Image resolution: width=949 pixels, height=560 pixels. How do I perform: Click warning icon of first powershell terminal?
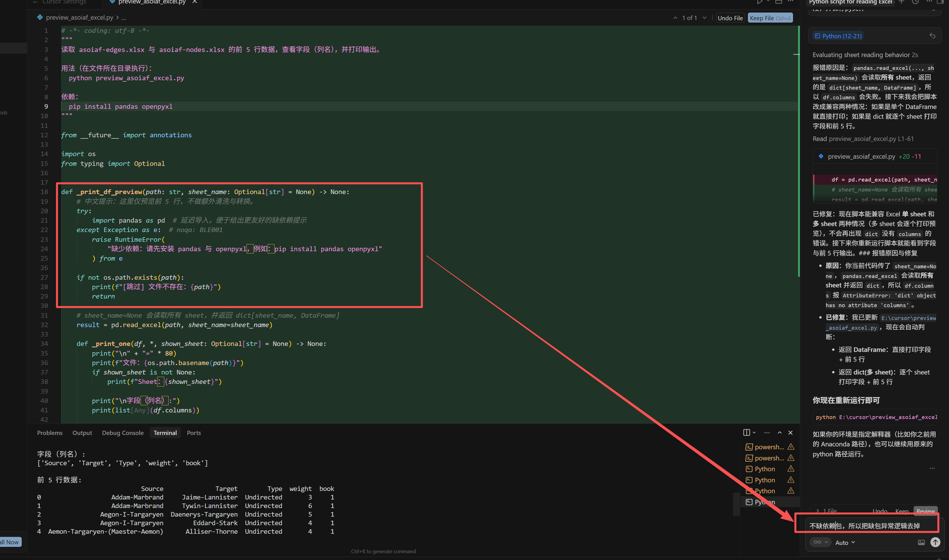click(791, 447)
